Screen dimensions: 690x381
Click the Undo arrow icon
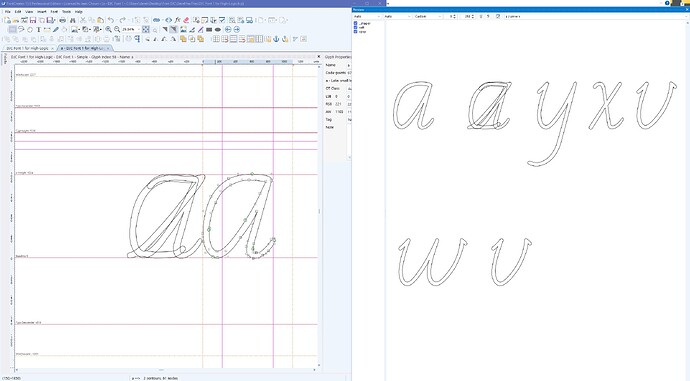pos(111,20)
